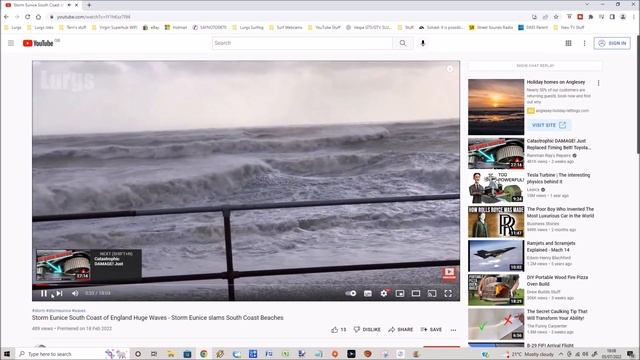Click SHOW CHAT REPLAY button

point(535,65)
